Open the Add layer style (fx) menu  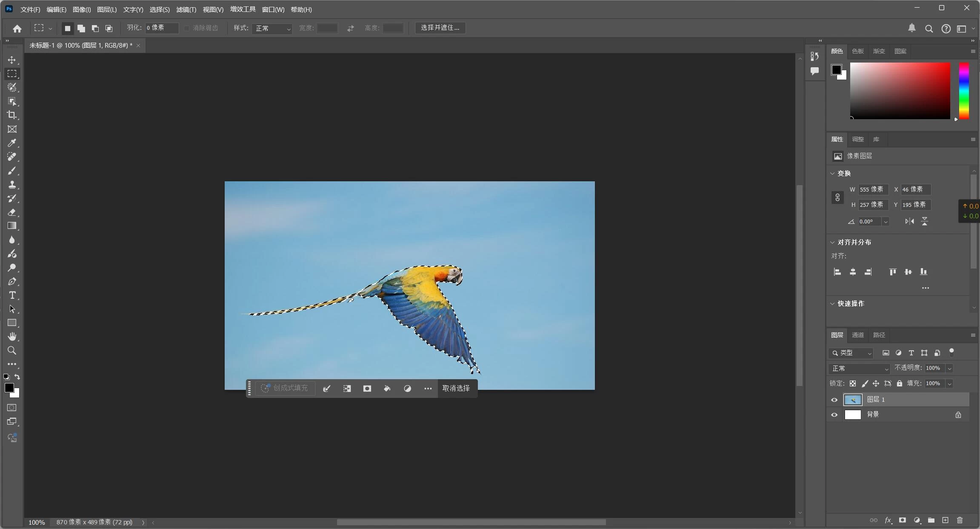tap(888, 520)
